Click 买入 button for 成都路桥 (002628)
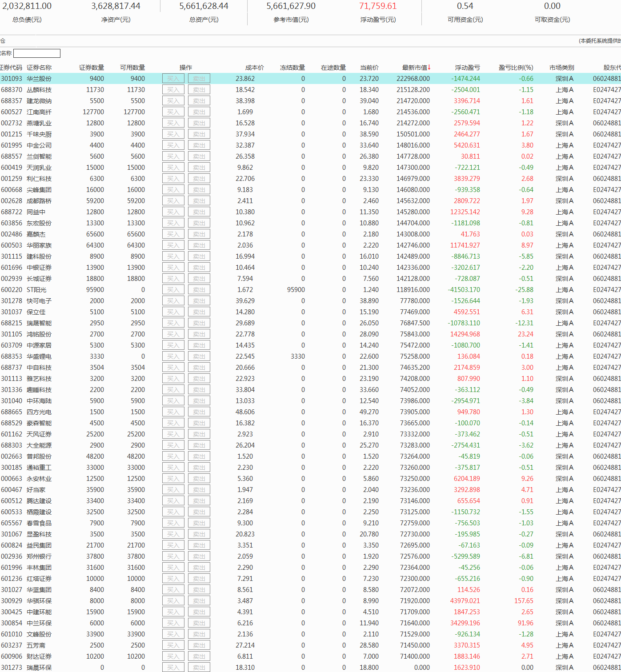This screenshot has width=621, height=672. click(x=173, y=201)
